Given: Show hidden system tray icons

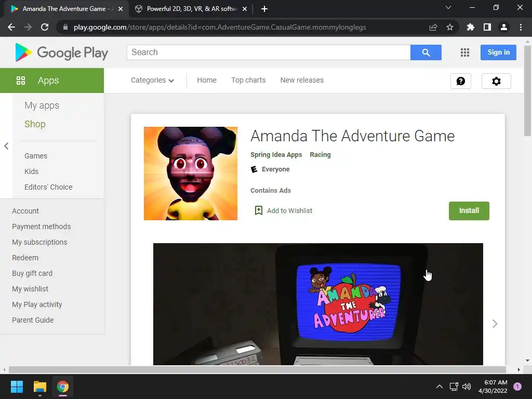Looking at the screenshot, I should click(x=440, y=387).
